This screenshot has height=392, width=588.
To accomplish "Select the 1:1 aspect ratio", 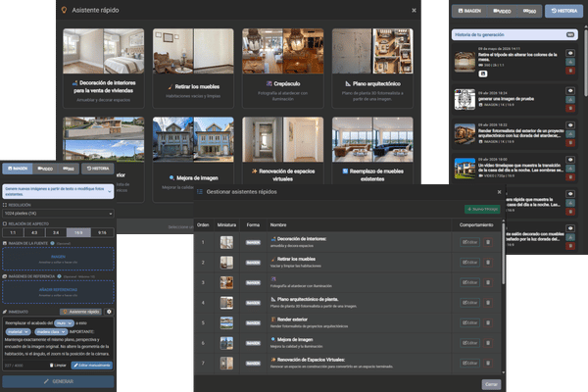I will [x=13, y=233].
